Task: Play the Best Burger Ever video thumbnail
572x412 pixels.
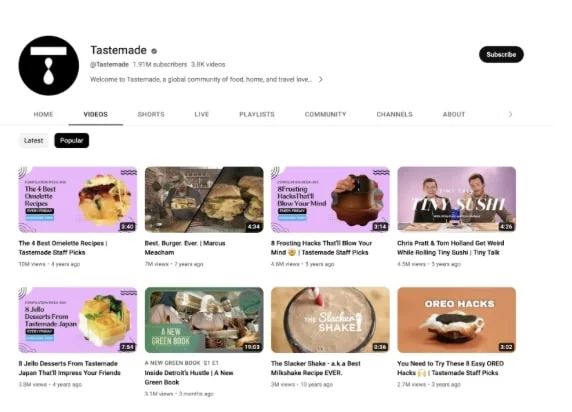Action: [204, 200]
